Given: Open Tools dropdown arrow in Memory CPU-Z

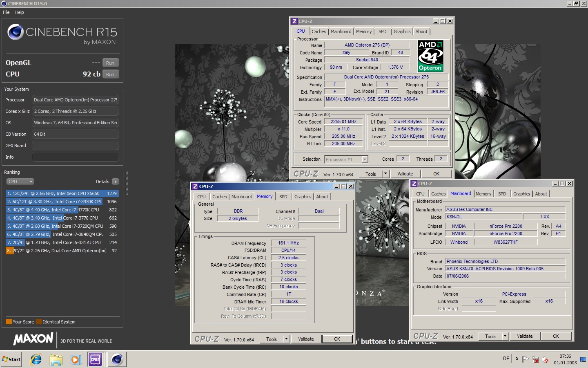Looking at the screenshot, I should coord(286,339).
